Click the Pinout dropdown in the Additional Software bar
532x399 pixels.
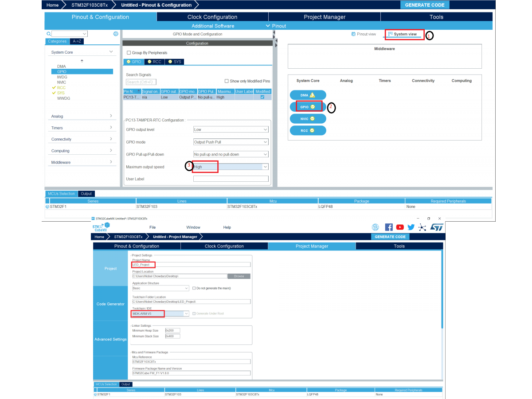[x=276, y=26]
